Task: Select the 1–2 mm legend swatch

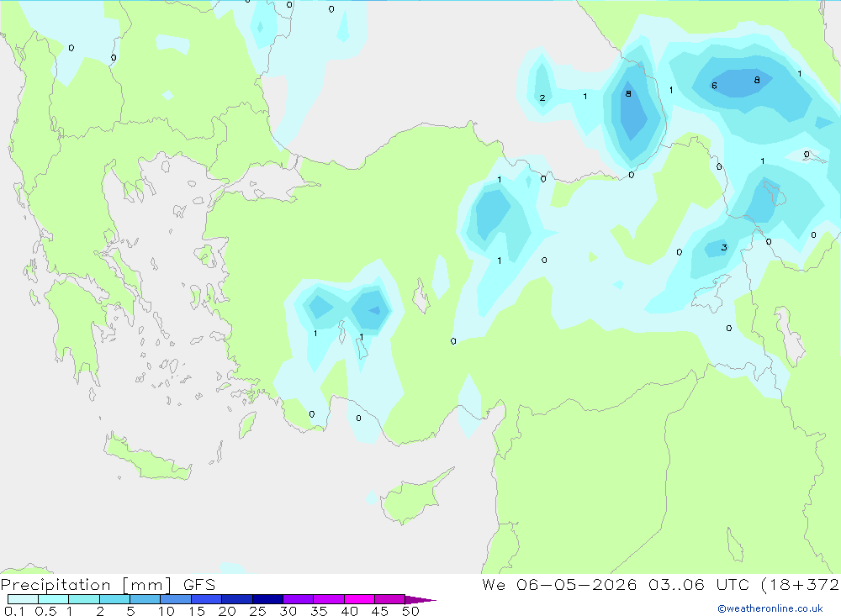Action: click(84, 599)
